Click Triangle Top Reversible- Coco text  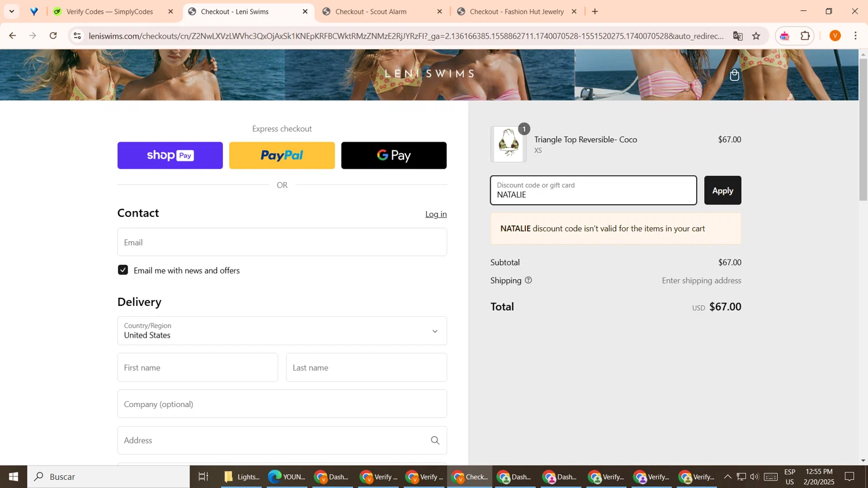click(586, 139)
